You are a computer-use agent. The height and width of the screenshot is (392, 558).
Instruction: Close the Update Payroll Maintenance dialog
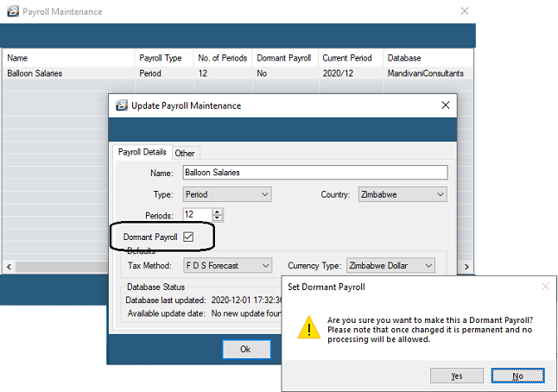446,105
